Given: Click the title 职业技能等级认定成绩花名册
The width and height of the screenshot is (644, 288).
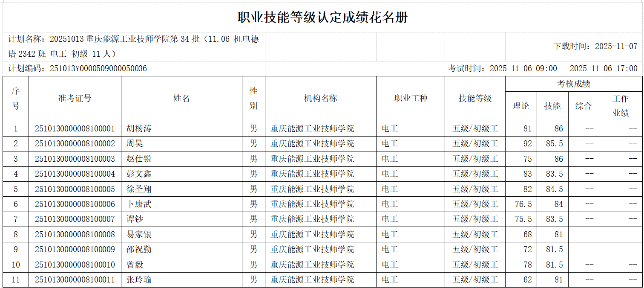Looking at the screenshot, I should [x=322, y=18].
